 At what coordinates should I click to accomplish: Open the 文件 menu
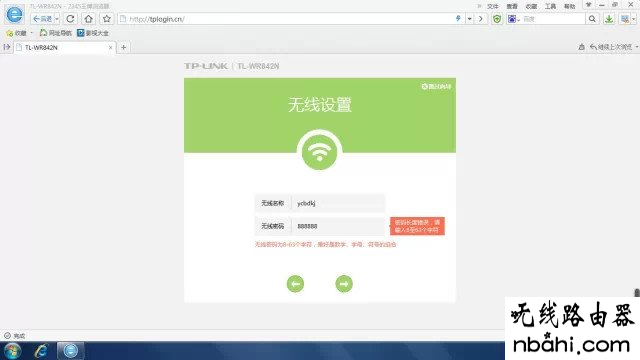click(x=493, y=6)
